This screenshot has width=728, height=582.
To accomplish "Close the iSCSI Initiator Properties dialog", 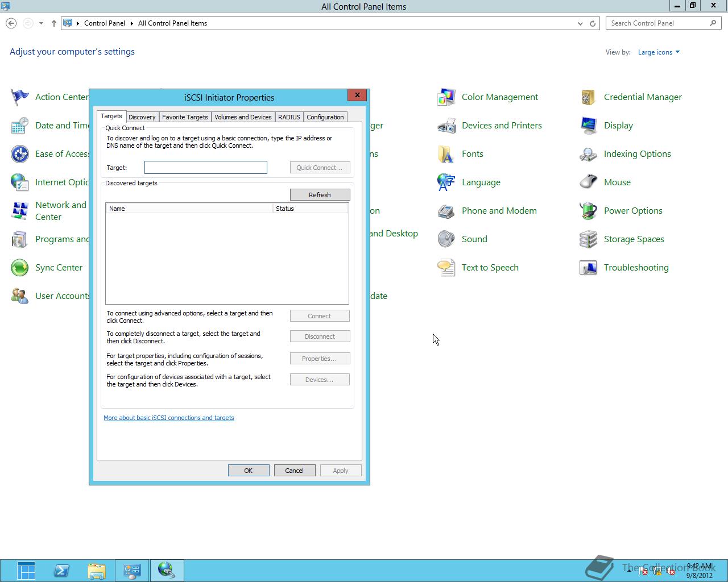I will point(357,95).
